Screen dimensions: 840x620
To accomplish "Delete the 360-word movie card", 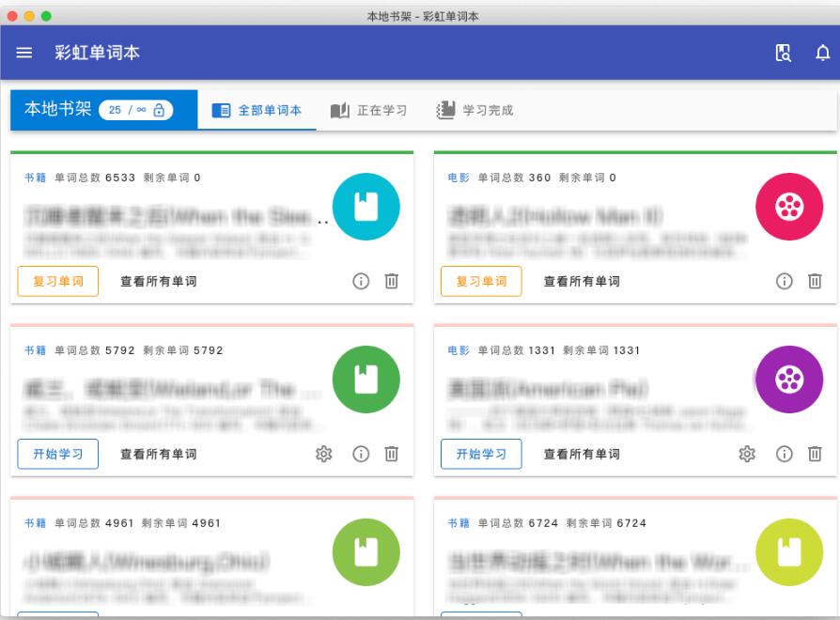I will point(815,281).
